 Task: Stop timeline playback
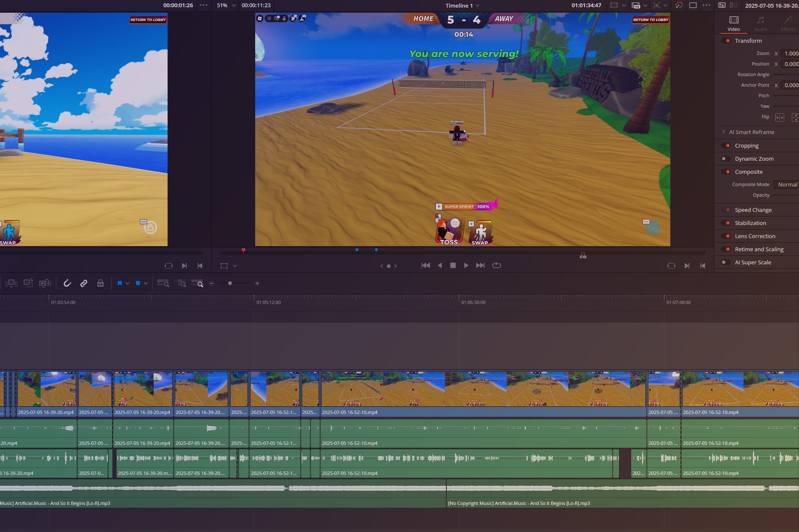click(453, 265)
